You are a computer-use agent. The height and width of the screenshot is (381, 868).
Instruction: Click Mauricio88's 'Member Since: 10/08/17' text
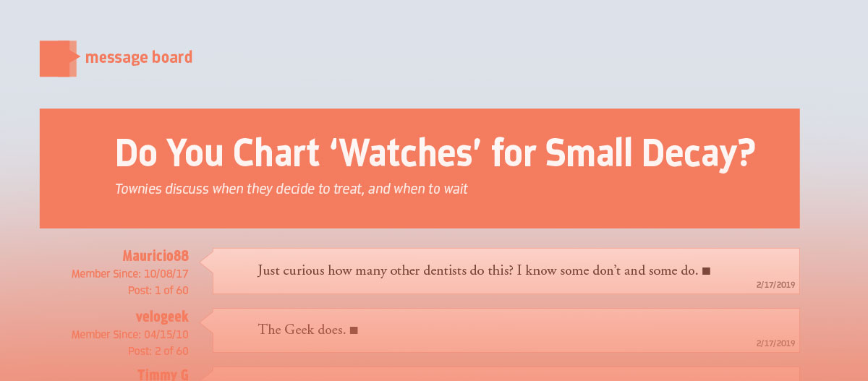click(130, 274)
